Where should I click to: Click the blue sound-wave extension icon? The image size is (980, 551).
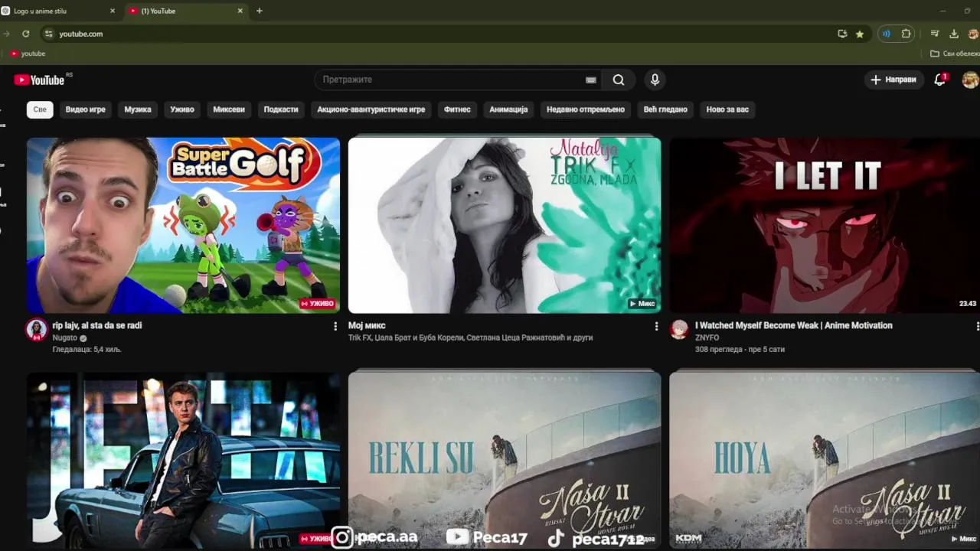click(887, 34)
